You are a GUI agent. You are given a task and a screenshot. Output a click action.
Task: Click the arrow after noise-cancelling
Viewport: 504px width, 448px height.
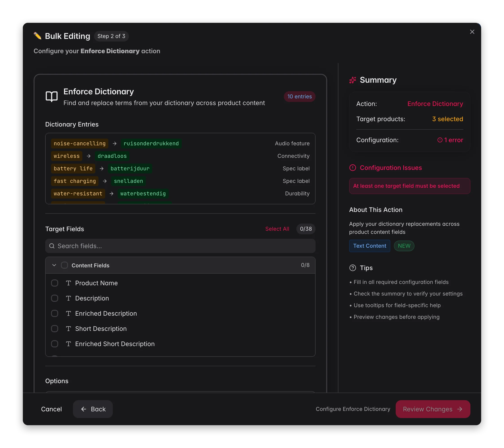[114, 143]
